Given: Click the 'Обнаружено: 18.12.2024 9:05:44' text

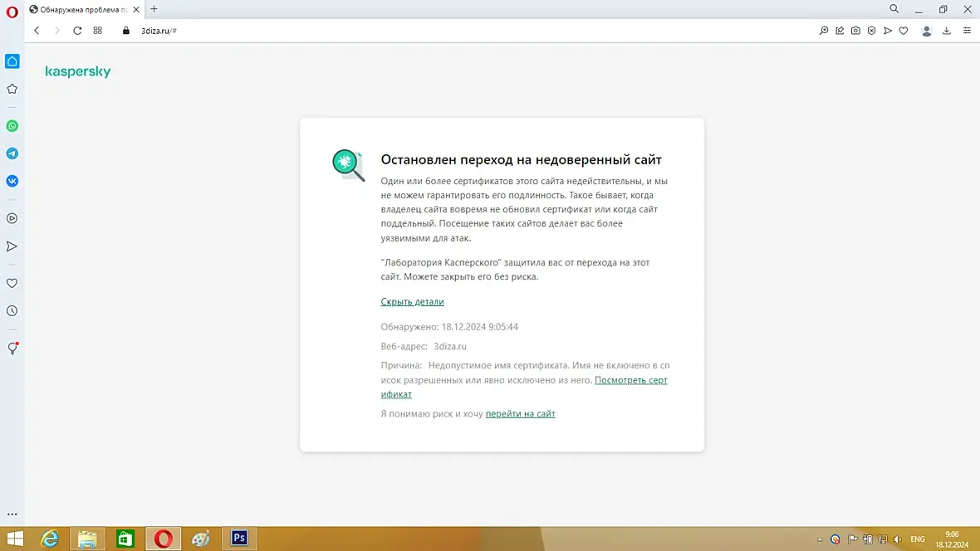Looking at the screenshot, I should tap(449, 327).
